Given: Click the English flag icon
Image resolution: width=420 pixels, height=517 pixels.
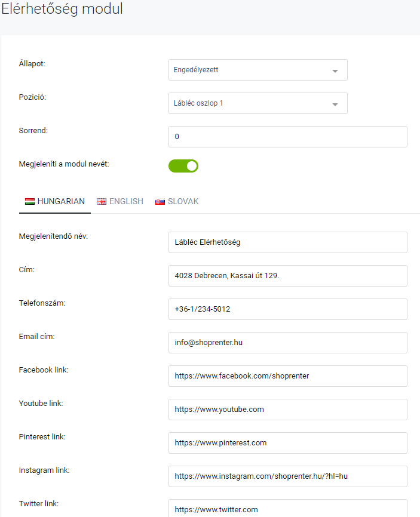Looking at the screenshot, I should point(102,202).
